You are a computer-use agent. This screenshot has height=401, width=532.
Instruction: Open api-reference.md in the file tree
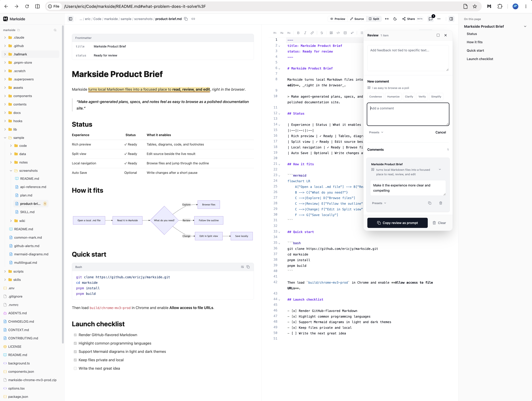point(33,187)
